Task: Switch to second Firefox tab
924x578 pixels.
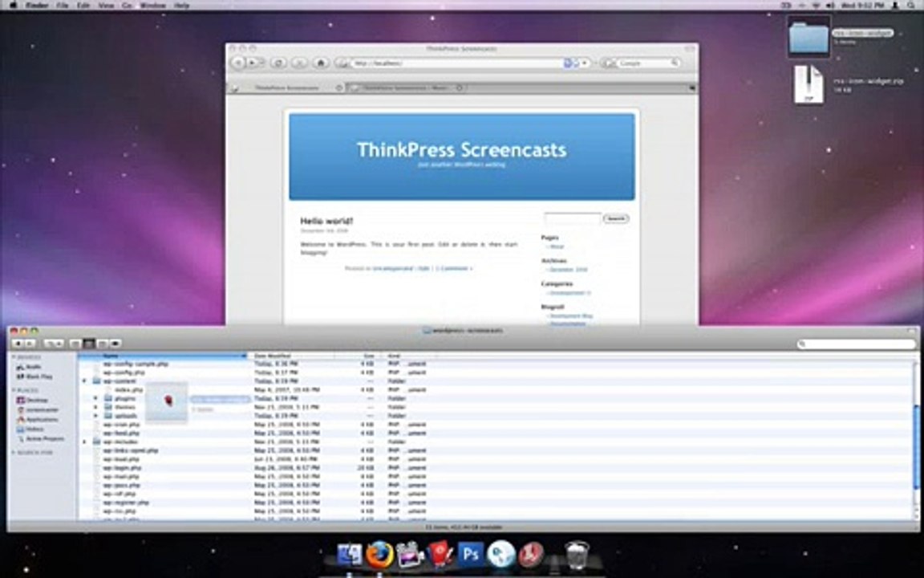Action: click(406, 88)
